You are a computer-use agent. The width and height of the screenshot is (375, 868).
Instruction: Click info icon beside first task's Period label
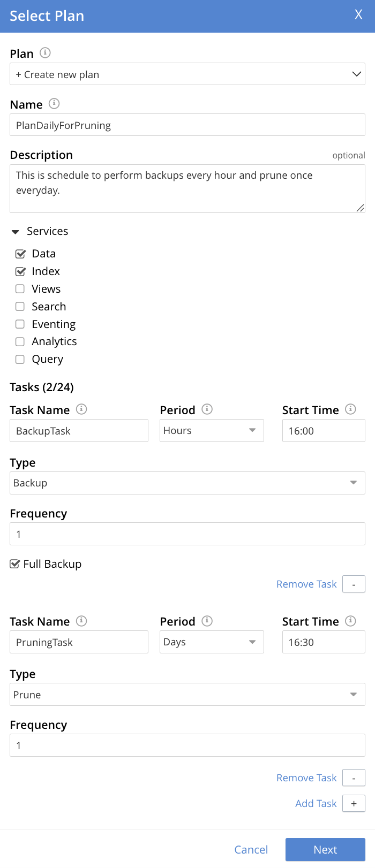coord(207,409)
